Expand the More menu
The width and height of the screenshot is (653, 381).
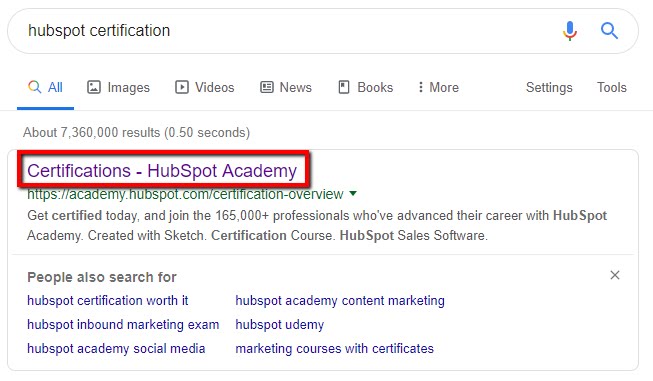[x=438, y=87]
